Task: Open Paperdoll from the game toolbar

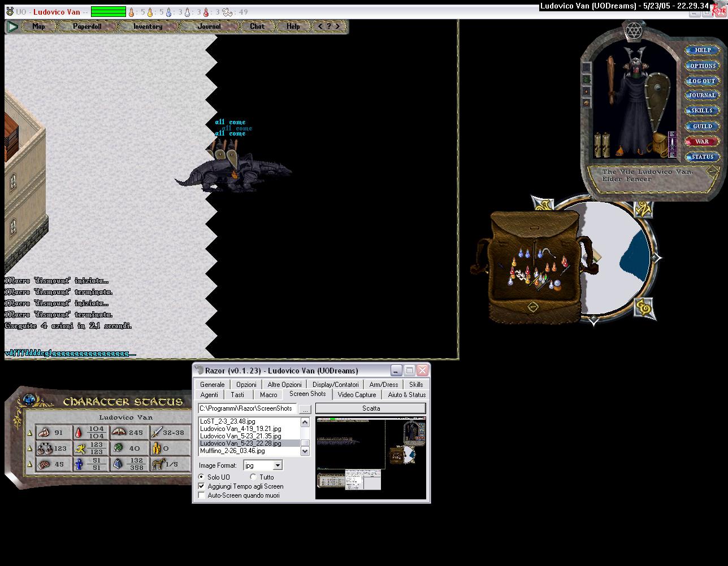Action: click(88, 27)
